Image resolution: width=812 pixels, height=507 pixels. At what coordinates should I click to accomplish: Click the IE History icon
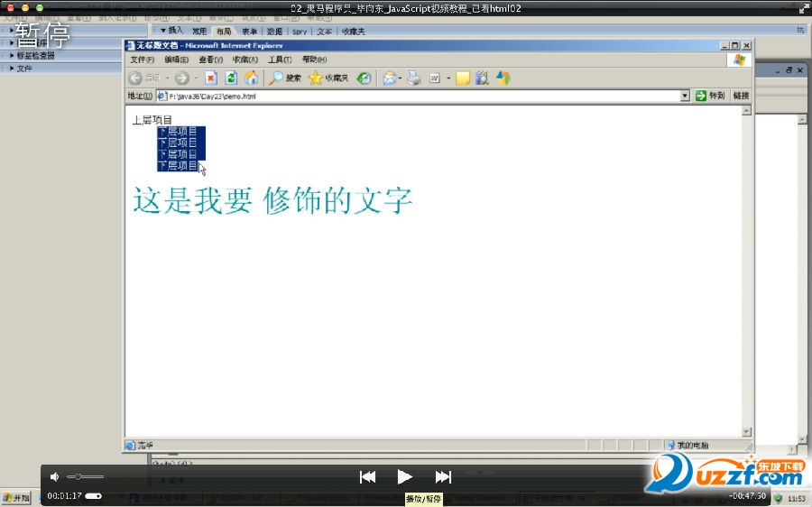[x=364, y=78]
